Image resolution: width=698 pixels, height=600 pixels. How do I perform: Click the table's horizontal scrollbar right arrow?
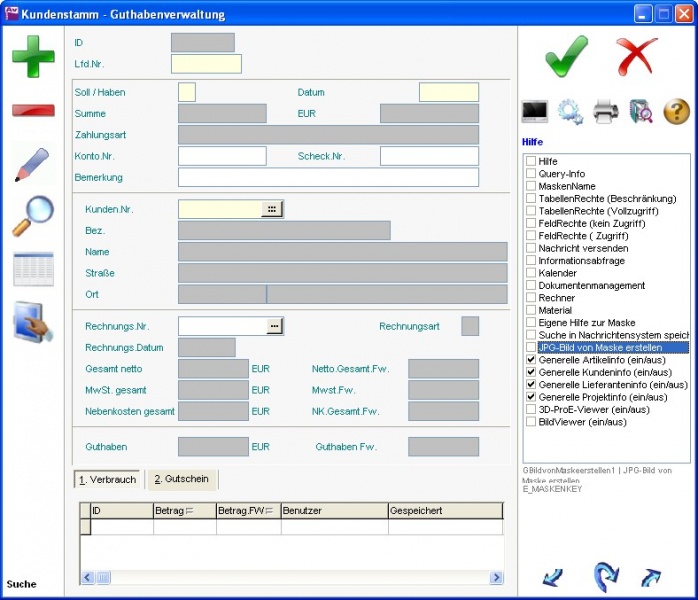click(x=497, y=578)
